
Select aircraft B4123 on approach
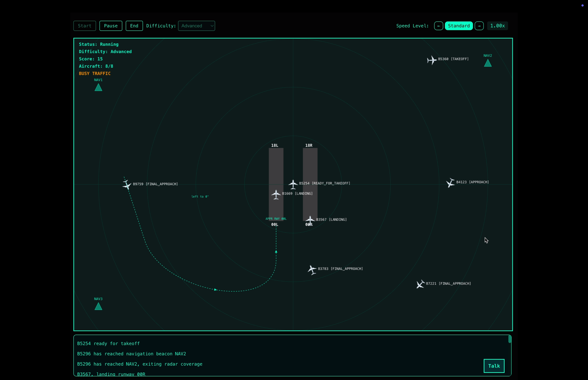click(450, 183)
